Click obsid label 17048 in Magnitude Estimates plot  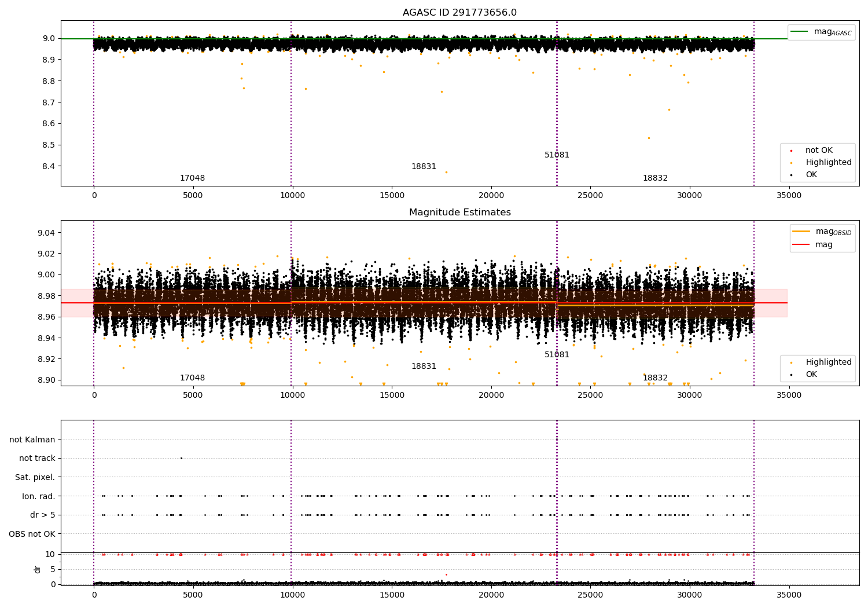tap(192, 378)
